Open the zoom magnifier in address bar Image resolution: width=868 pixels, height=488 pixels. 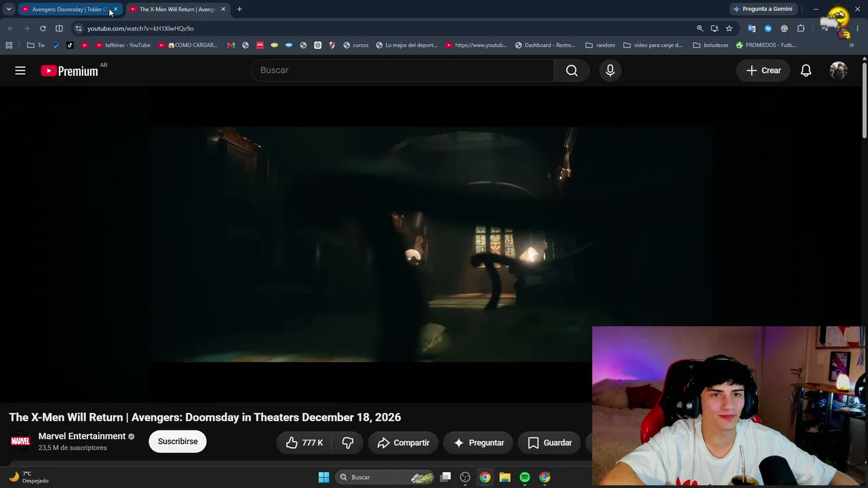pos(700,28)
